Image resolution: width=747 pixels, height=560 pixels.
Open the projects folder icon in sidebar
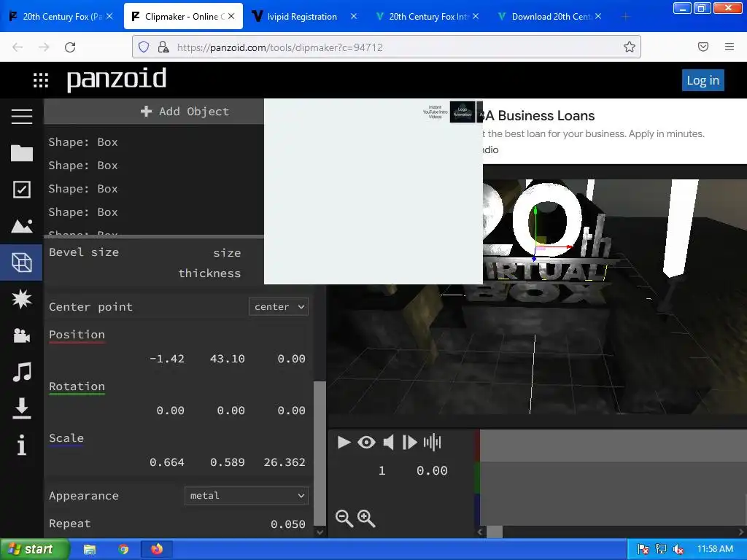(x=22, y=153)
